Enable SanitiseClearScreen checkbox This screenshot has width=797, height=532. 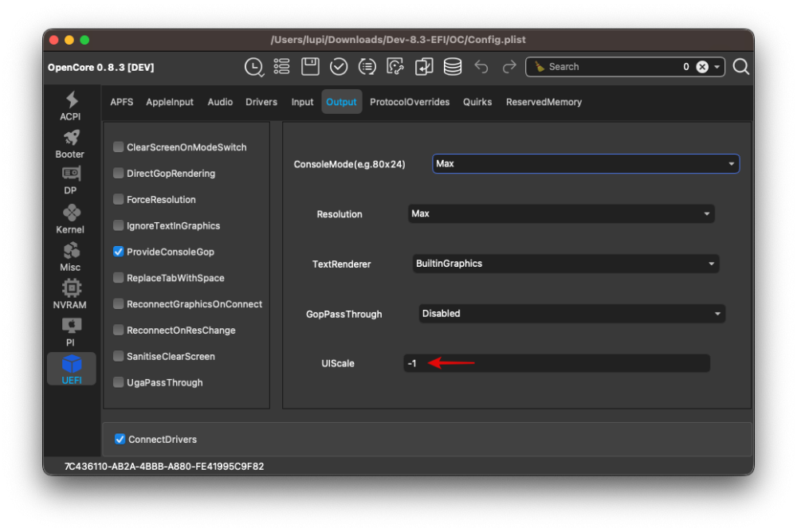pyautogui.click(x=118, y=356)
